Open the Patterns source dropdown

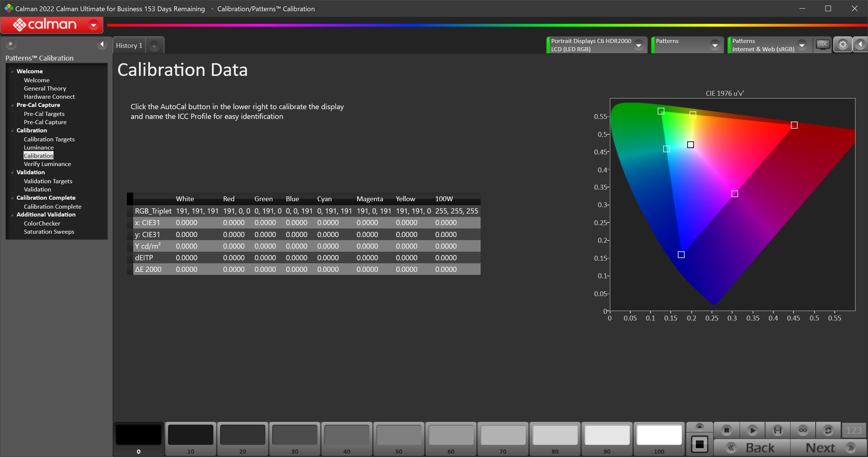coord(715,45)
